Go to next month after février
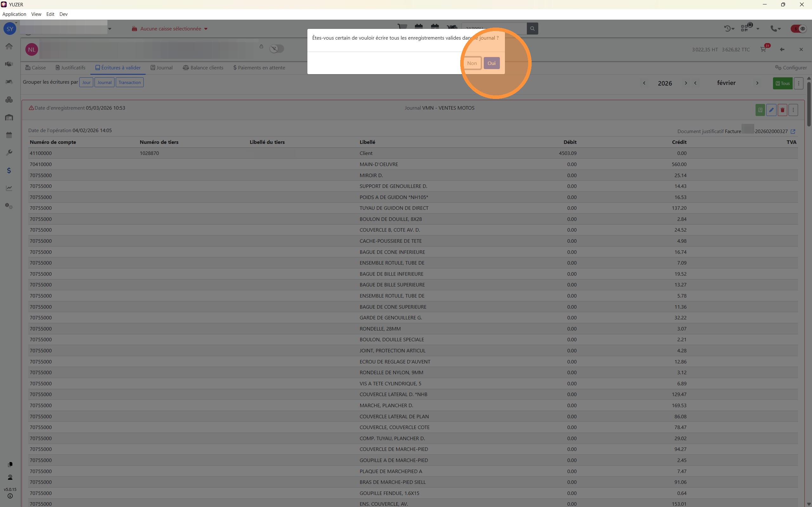Viewport: 812px width, 507px height. [x=757, y=83]
